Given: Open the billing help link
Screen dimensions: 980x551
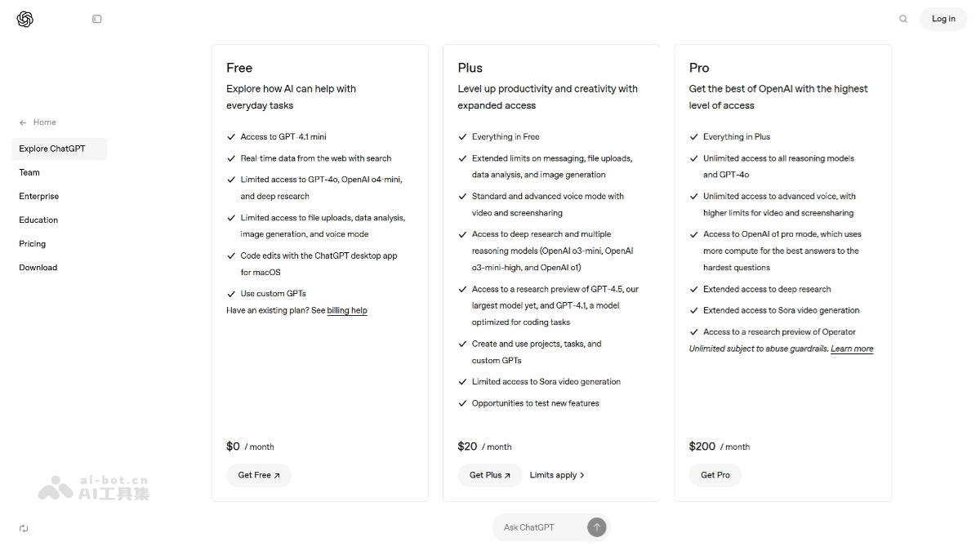Looking at the screenshot, I should (x=347, y=310).
